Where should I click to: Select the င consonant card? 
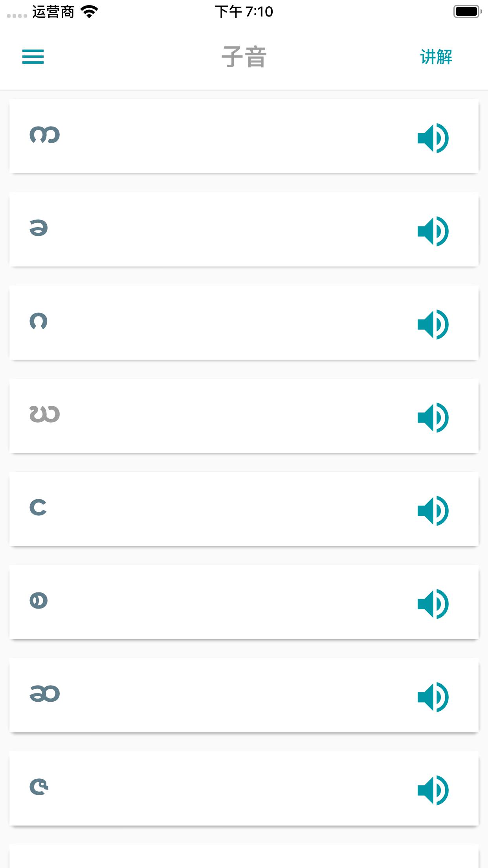[244, 509]
